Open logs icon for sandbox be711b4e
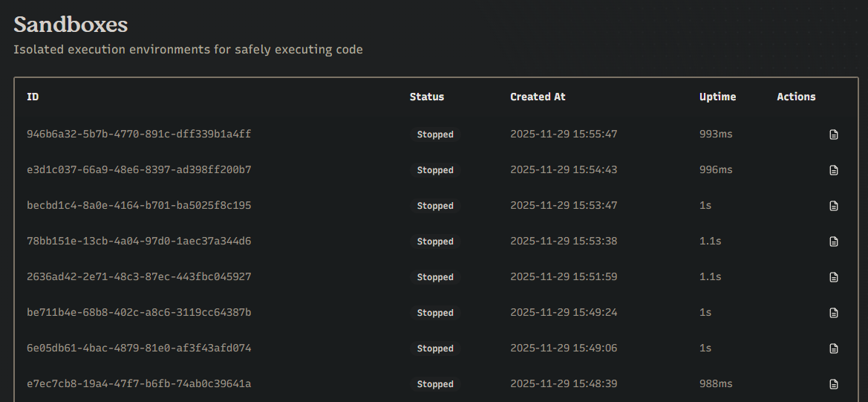868x402 pixels. pos(834,313)
